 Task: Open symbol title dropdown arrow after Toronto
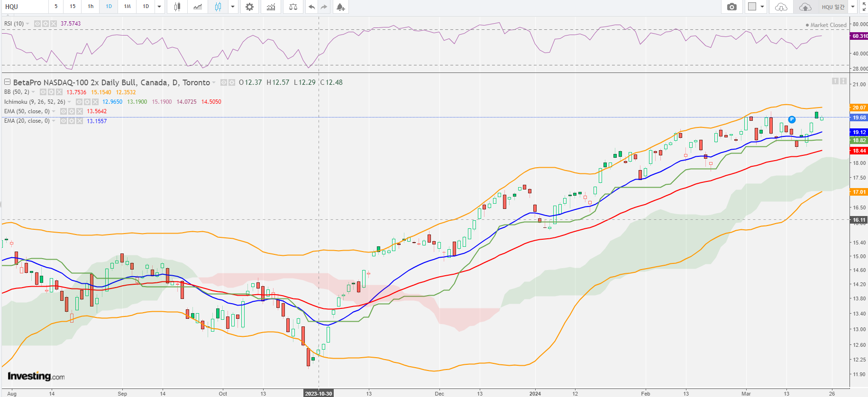coord(214,82)
